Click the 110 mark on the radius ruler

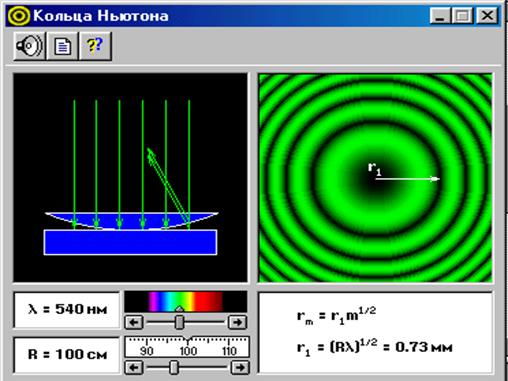tap(229, 351)
